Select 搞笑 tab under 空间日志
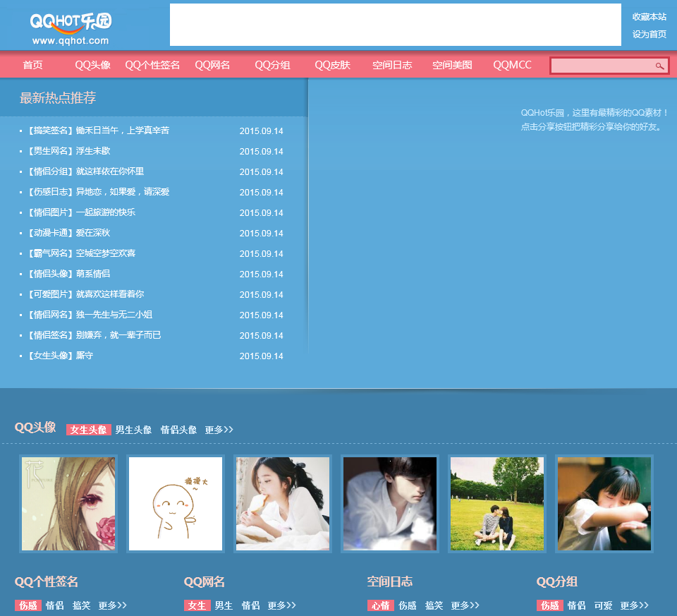Viewport: 677px width, 616px height. 434,605
